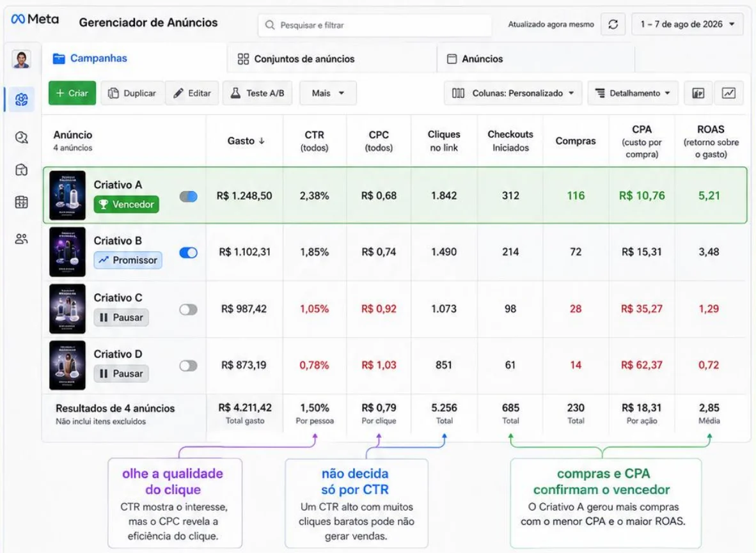The image size is (756, 553).
Task: Click the refresh data icon button
Action: [613, 24]
